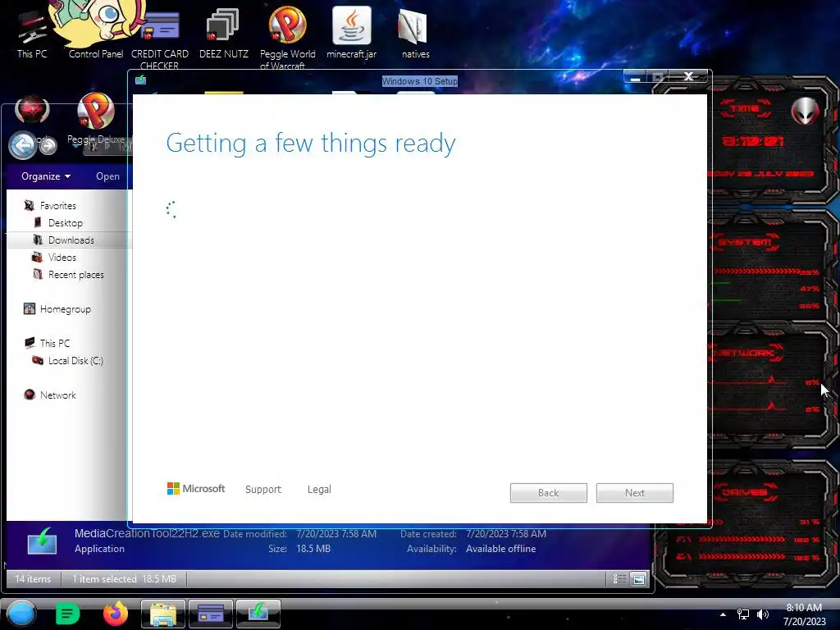
Task: Click the Open command in Explorer toolbar
Action: (107, 176)
